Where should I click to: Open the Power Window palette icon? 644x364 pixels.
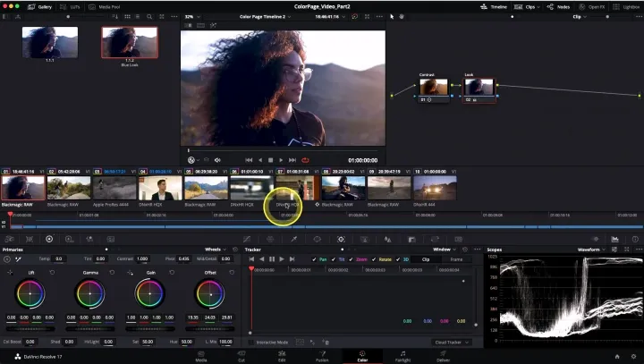(317, 239)
